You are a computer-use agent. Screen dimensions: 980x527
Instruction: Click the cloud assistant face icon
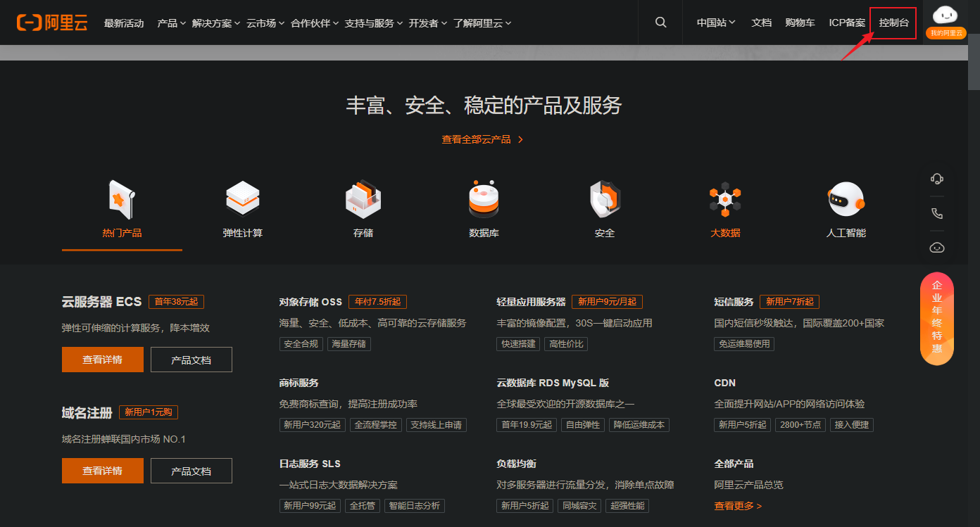937,248
